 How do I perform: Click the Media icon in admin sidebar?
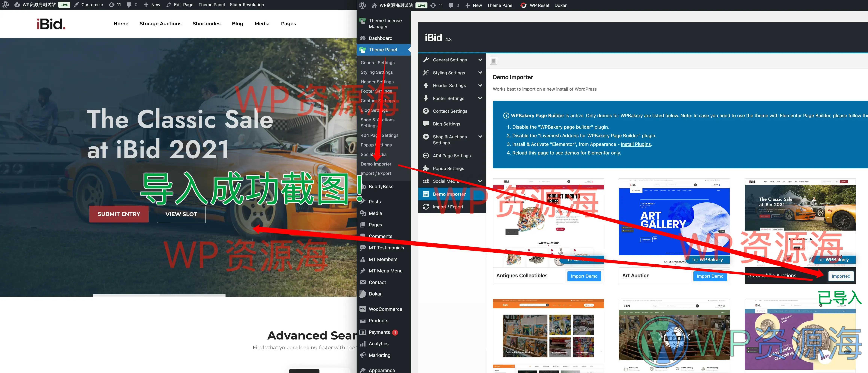[363, 213]
